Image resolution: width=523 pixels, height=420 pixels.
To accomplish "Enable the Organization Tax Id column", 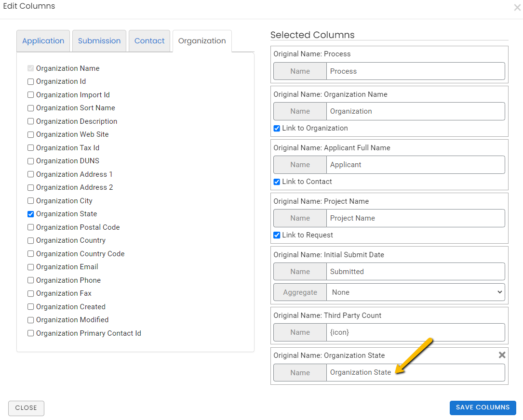I will coord(30,147).
